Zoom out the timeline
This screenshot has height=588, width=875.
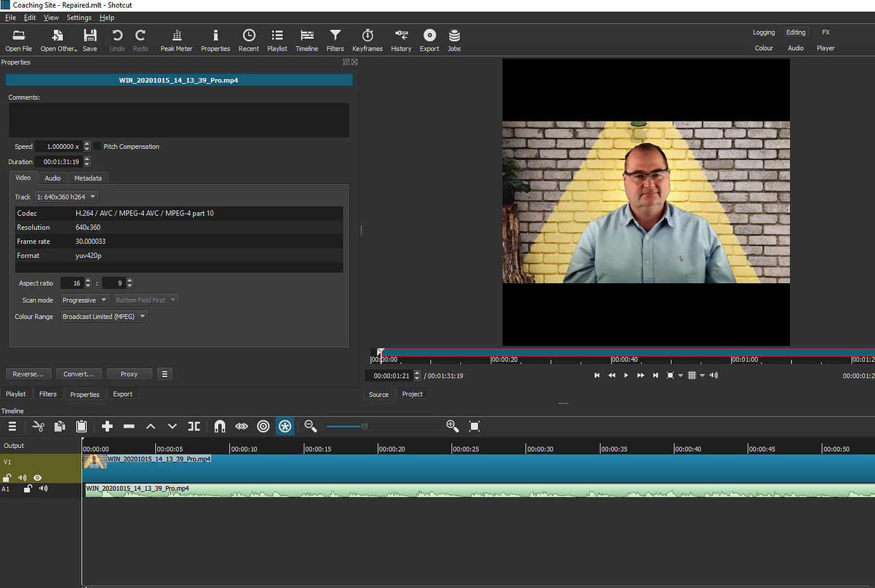click(x=311, y=426)
